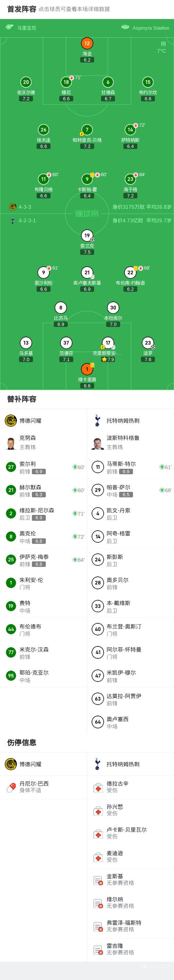
Task: Tap number 22 Brennan Johnson's icon
Action: [131, 272]
